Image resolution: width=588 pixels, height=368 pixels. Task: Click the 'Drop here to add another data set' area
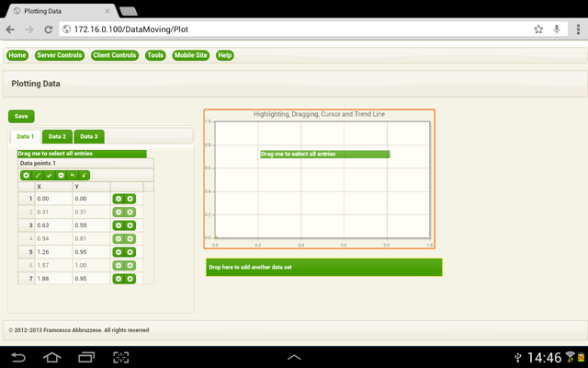(x=324, y=268)
